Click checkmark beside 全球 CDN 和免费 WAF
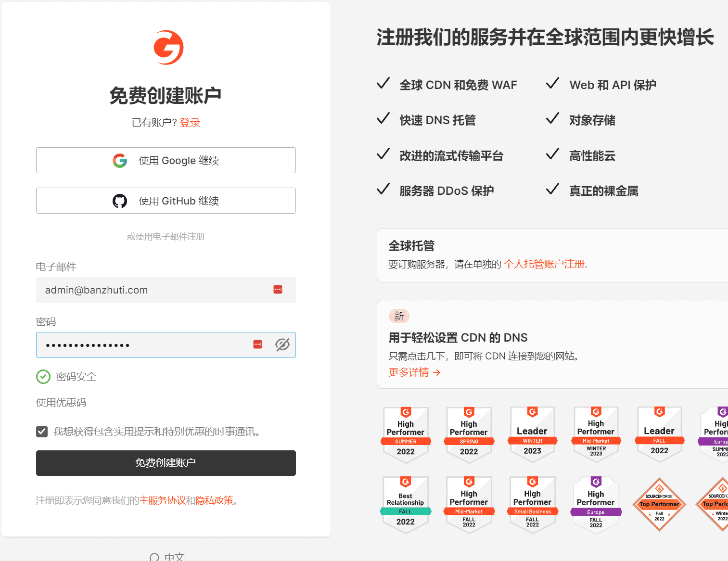 pos(383,83)
